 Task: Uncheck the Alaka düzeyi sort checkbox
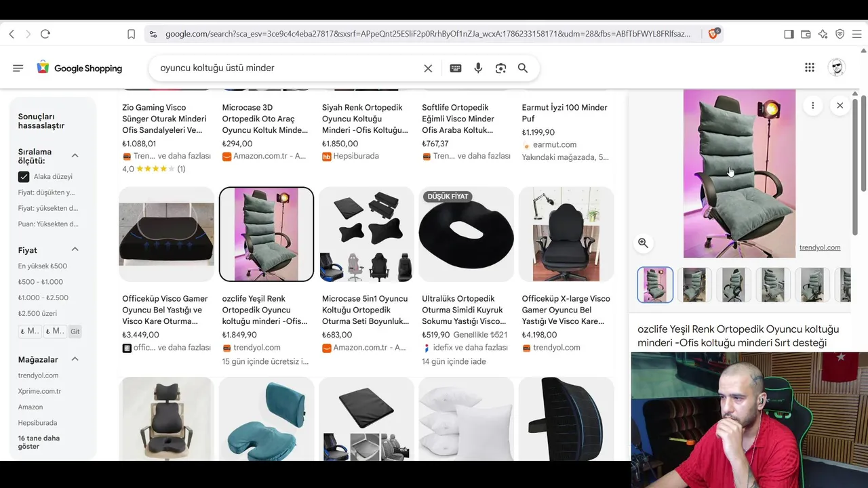coord(24,177)
